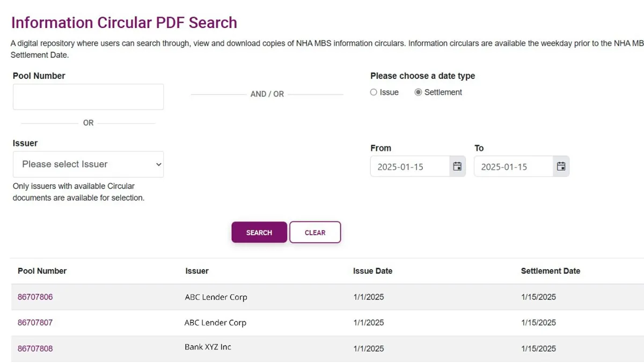Open the circular for pool 86707808

coord(35,349)
